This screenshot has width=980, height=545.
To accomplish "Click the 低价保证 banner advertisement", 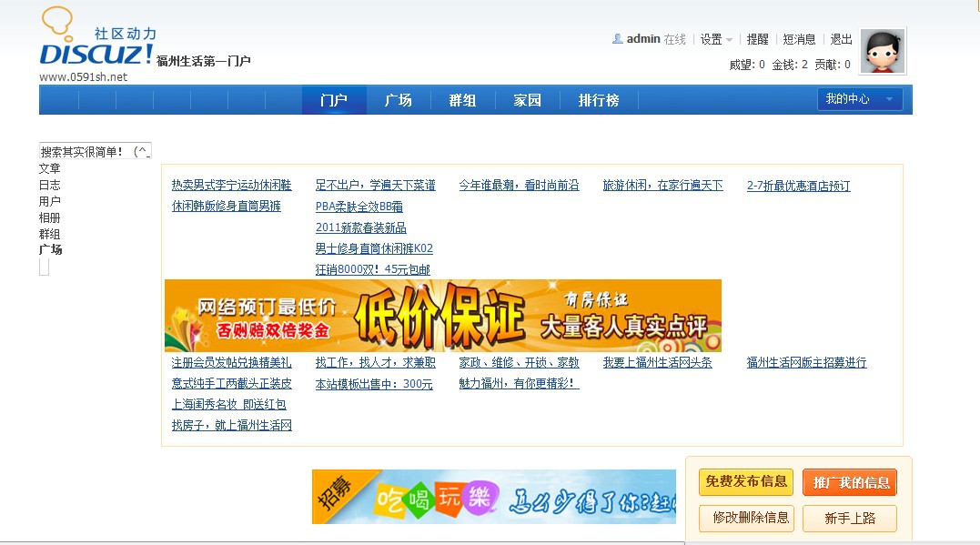I will tap(442, 316).
